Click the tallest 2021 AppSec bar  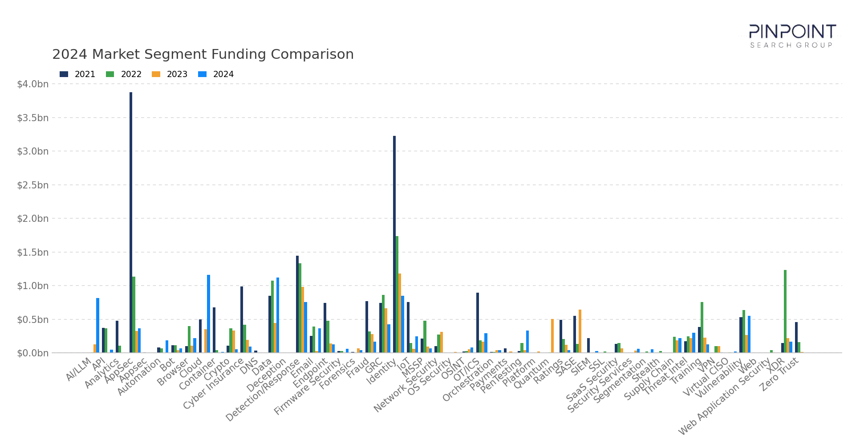tap(131, 222)
